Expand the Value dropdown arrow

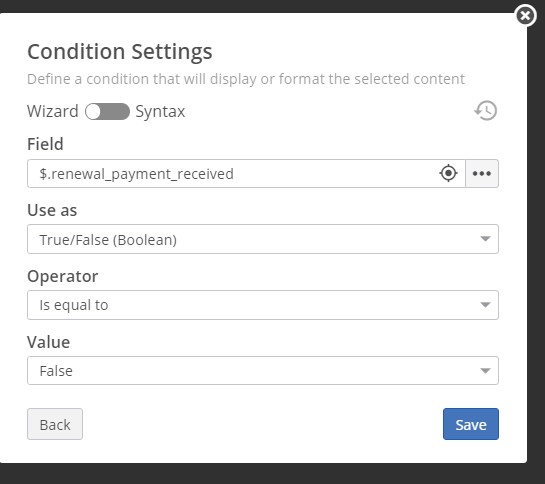(x=485, y=371)
